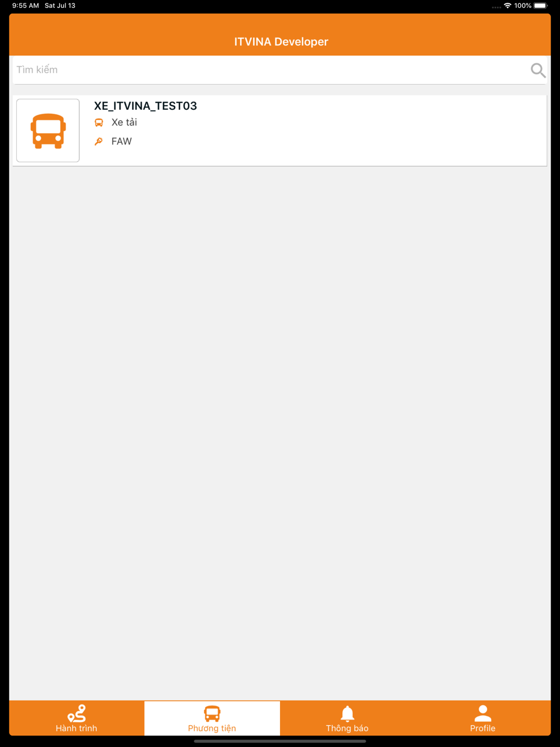The width and height of the screenshot is (560, 747).
Task: Tap the person icon for Profile
Action: coord(483,713)
